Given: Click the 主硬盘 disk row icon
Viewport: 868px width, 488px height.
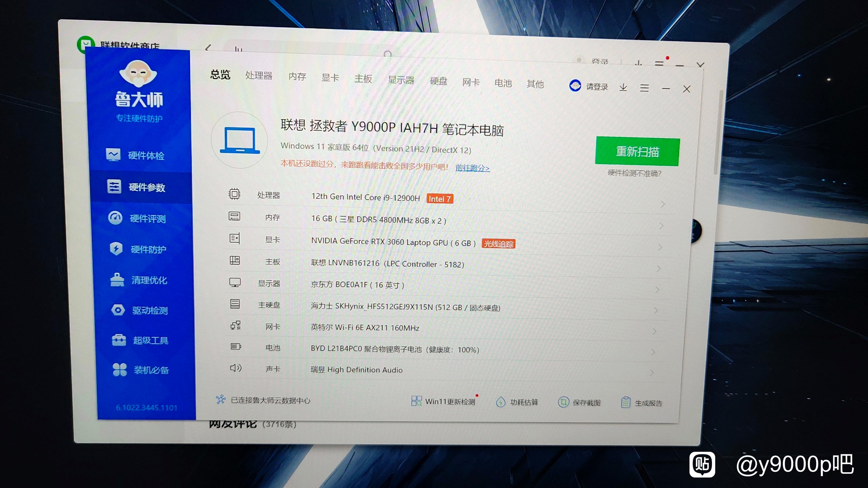Looking at the screenshot, I should [x=235, y=304].
